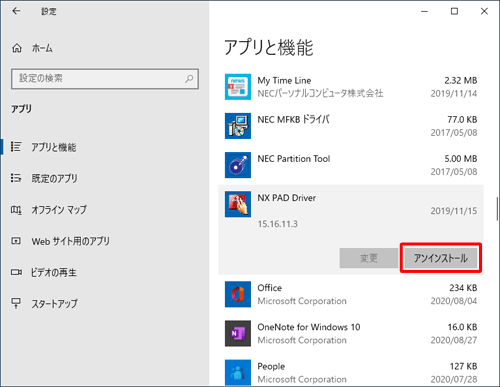Click the アンインストール button for NX PAD Driver
500x387 pixels.
click(x=441, y=258)
